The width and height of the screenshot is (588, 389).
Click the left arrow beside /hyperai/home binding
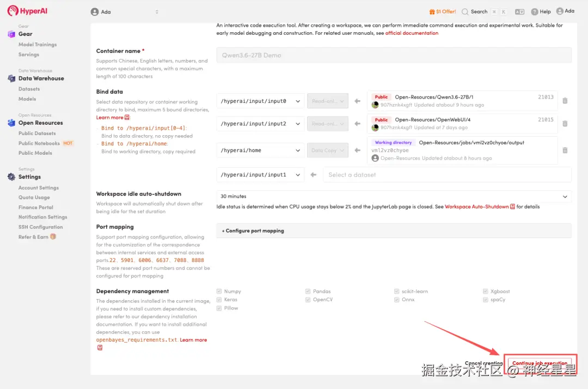coord(357,150)
